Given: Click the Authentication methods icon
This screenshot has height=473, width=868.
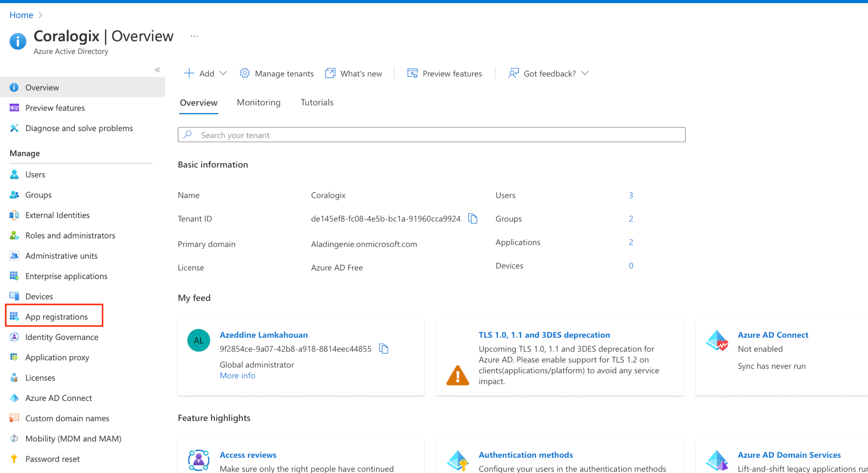Looking at the screenshot, I should [x=458, y=460].
